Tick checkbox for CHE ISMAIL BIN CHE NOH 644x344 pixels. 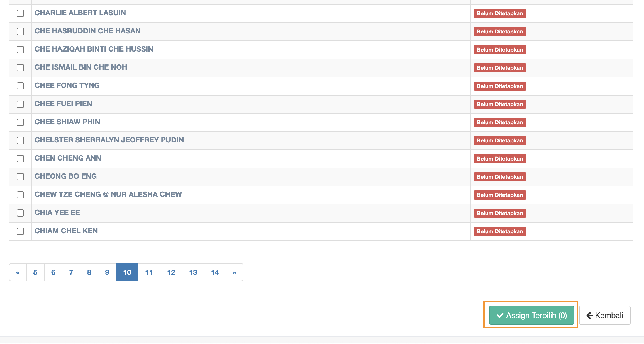20,68
